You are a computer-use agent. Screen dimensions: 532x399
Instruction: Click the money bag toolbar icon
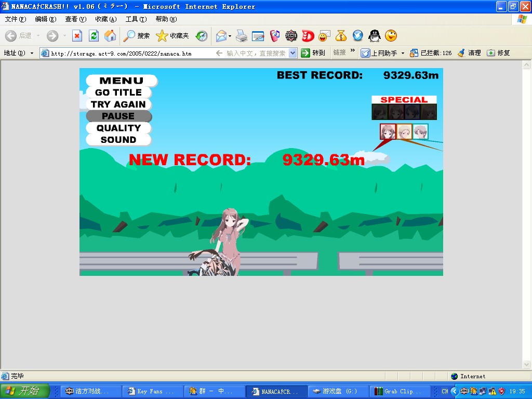(341, 36)
